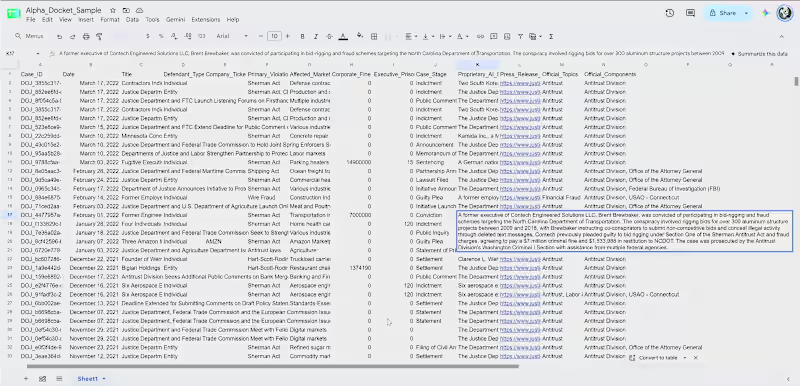The height and width of the screenshot is (386, 800).
Task: Increase the font size
Action: [x=288, y=37]
